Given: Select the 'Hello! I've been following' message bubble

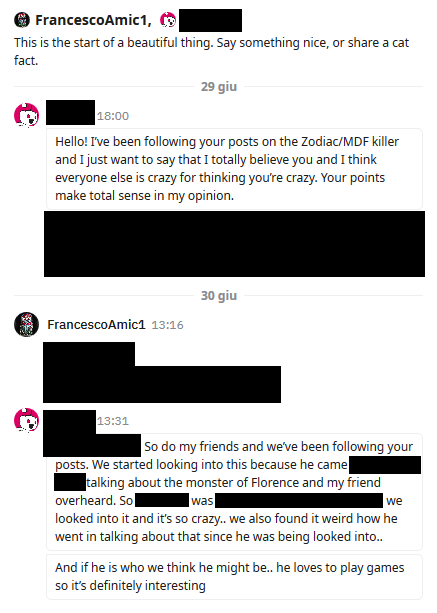Looking at the screenshot, I should point(235,168).
